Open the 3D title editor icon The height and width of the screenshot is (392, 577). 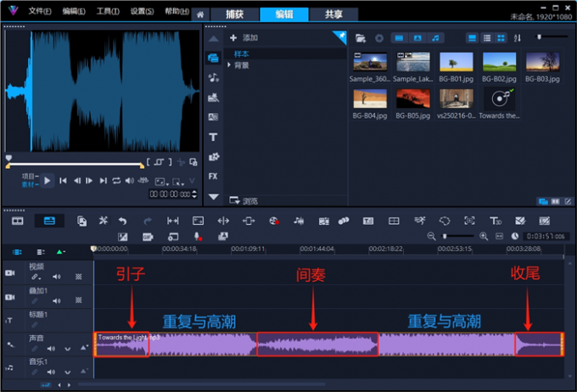click(x=496, y=221)
